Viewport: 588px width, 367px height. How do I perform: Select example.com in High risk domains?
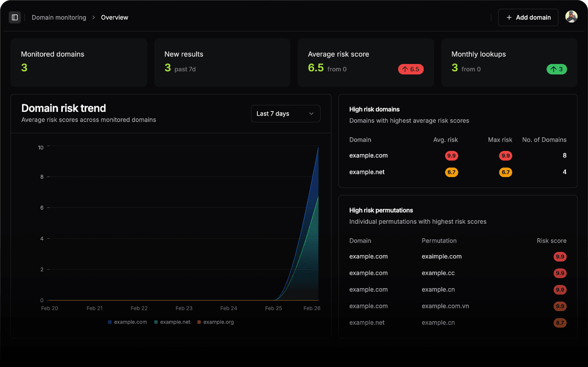pos(369,155)
